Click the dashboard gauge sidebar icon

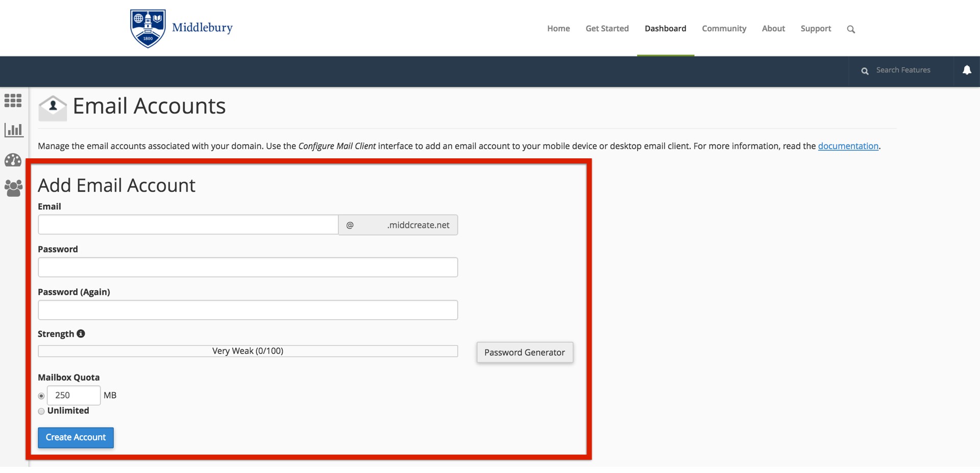pos(13,160)
